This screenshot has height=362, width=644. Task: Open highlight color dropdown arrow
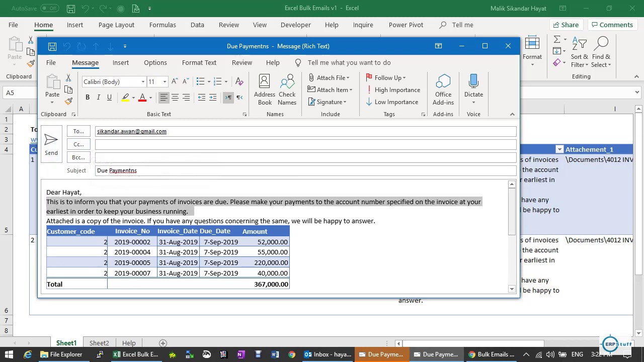point(133,98)
